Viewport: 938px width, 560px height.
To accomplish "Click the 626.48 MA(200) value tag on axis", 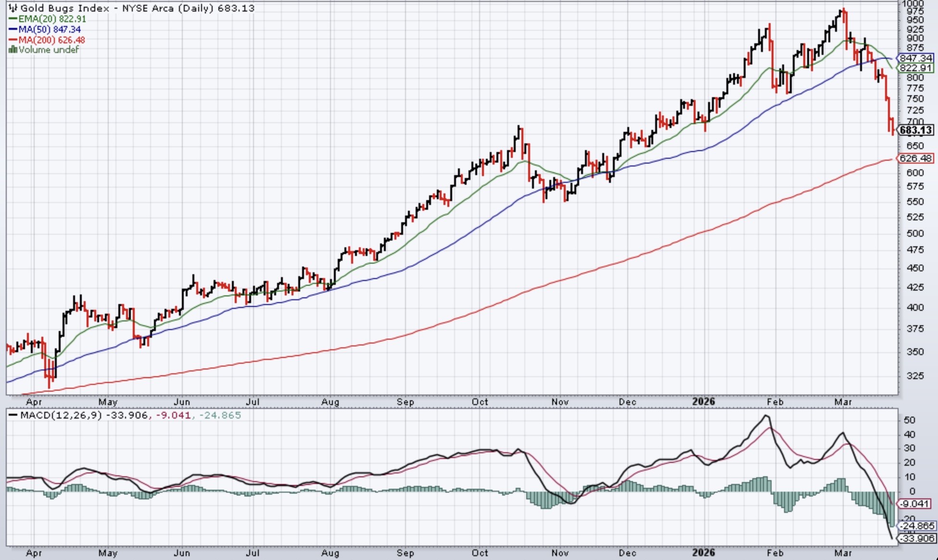I will pos(916,158).
